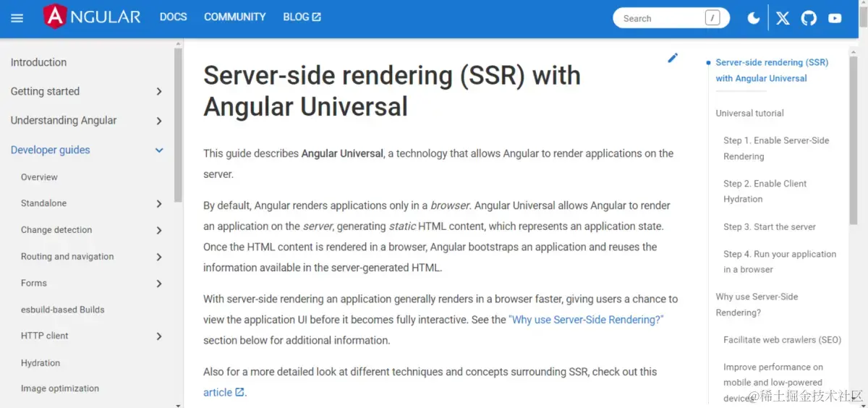
Task: Jump to Server-side rendering (SSR) TOC entry
Action: tap(772, 70)
